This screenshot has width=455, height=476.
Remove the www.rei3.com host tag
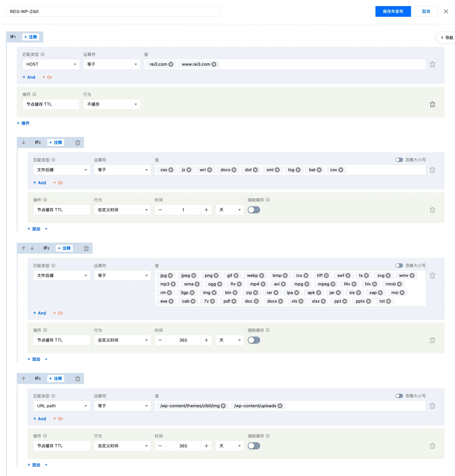(214, 64)
